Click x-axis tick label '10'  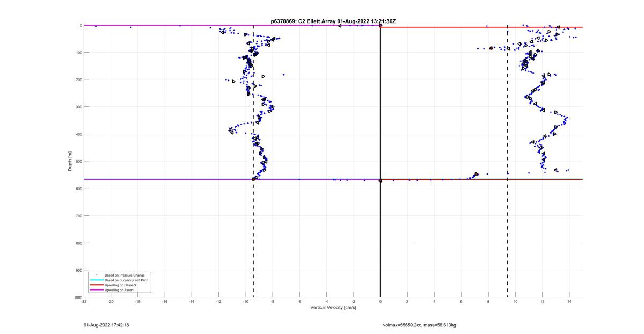point(515,301)
